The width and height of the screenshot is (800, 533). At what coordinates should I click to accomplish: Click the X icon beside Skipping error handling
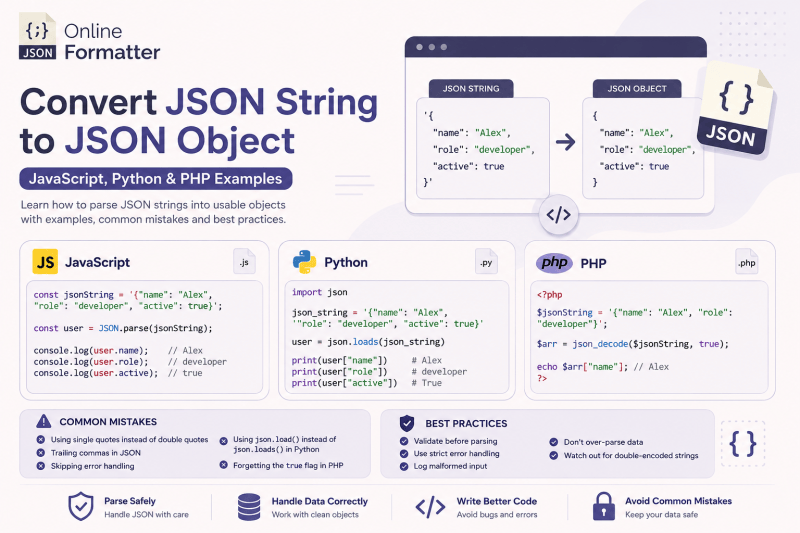click(41, 466)
